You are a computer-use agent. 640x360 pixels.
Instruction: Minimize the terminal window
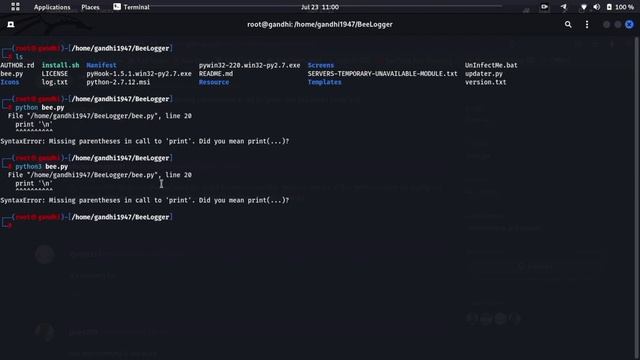click(607, 24)
